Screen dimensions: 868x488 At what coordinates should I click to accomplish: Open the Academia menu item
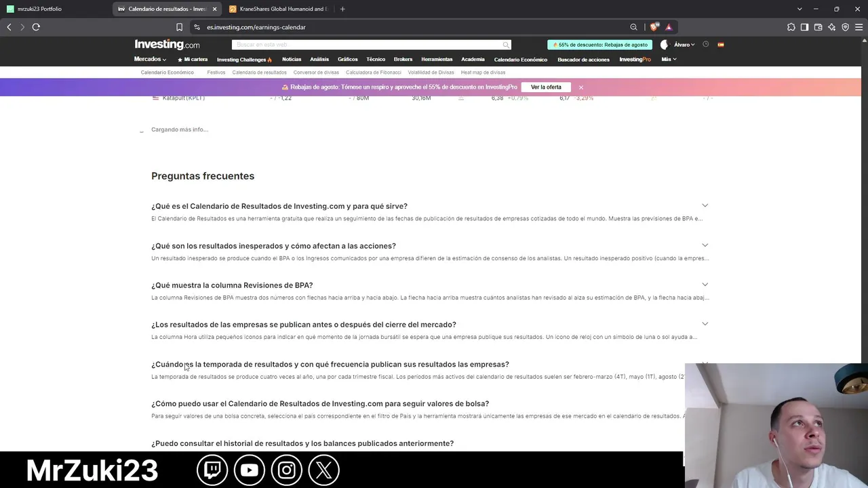tap(473, 60)
